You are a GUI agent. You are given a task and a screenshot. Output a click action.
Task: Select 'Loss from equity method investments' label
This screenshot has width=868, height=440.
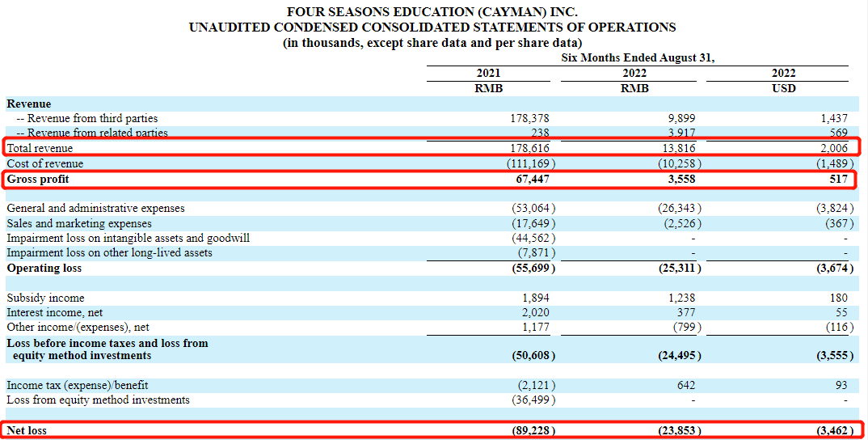98,400
